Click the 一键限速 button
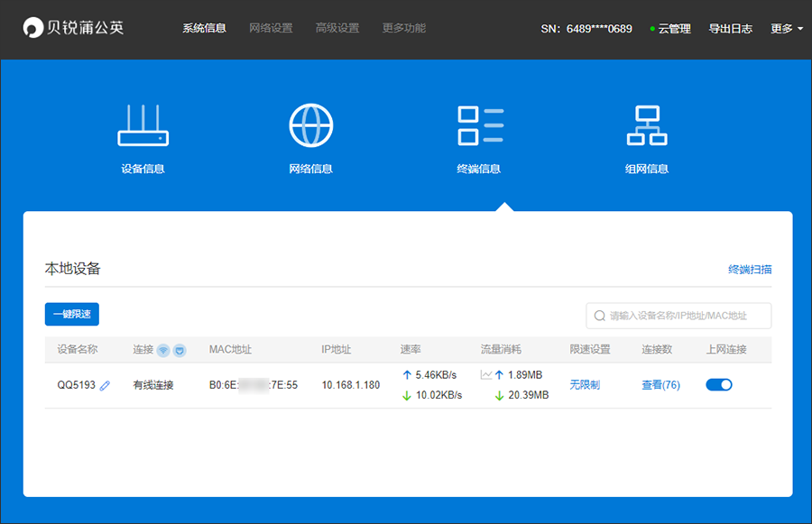Viewport: 812px width, 524px height. pos(72,314)
